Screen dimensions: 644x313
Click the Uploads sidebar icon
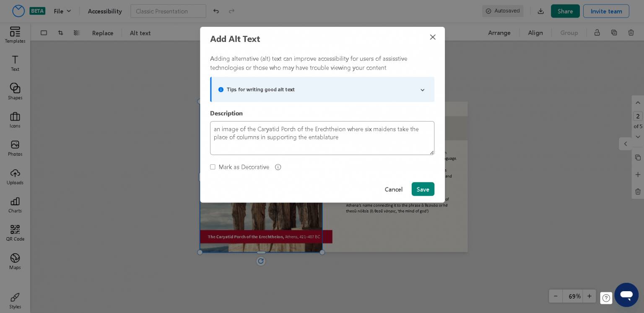pyautogui.click(x=15, y=176)
